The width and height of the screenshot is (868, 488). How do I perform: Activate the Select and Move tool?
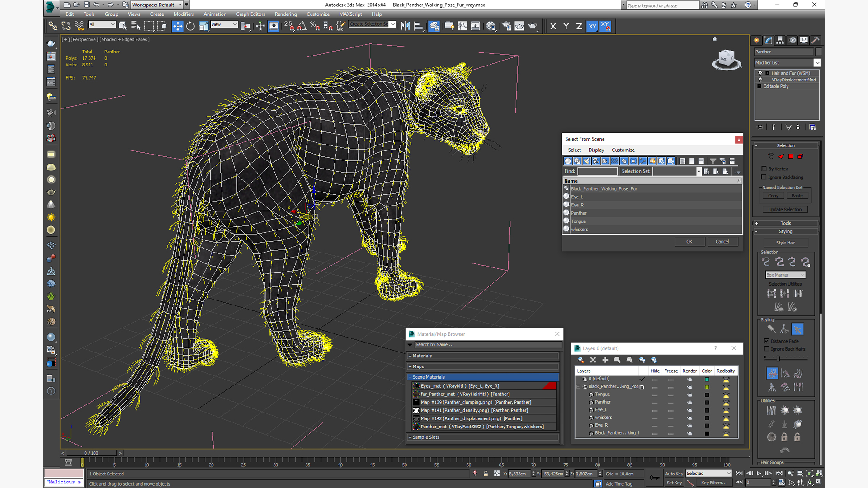tap(178, 26)
